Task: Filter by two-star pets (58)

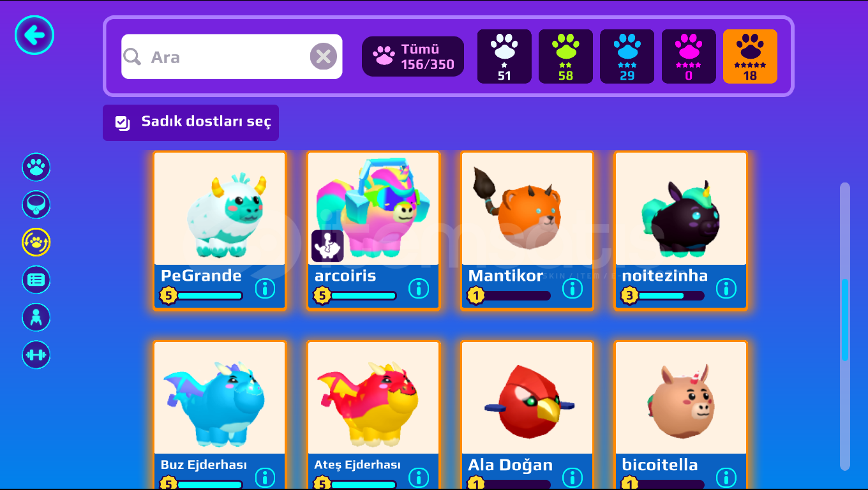Action: (565, 56)
